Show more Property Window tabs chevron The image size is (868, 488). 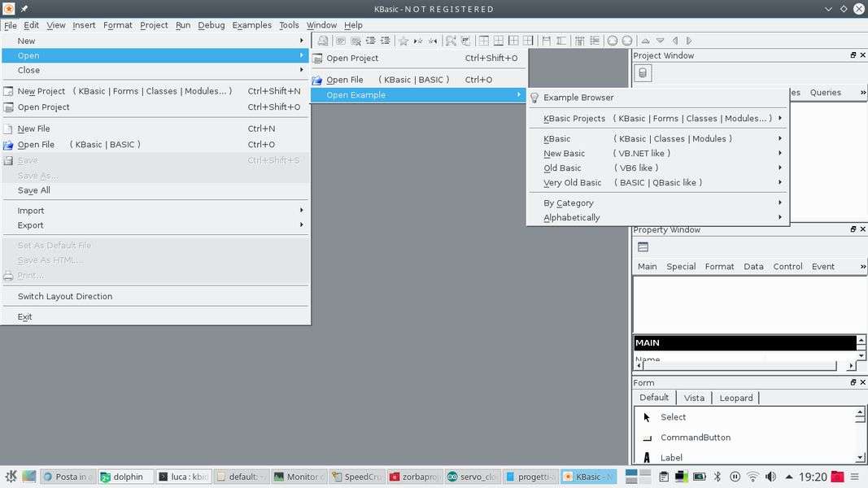[x=862, y=267]
